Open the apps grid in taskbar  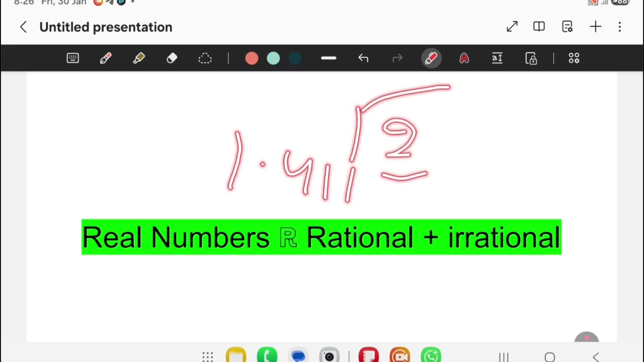point(208,356)
